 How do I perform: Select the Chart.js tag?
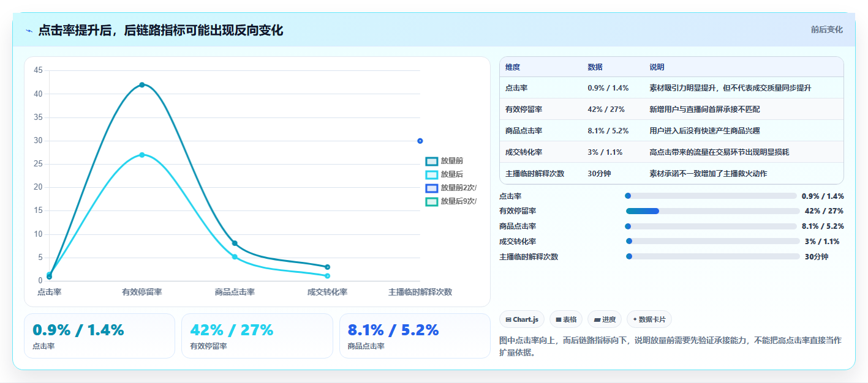click(522, 319)
